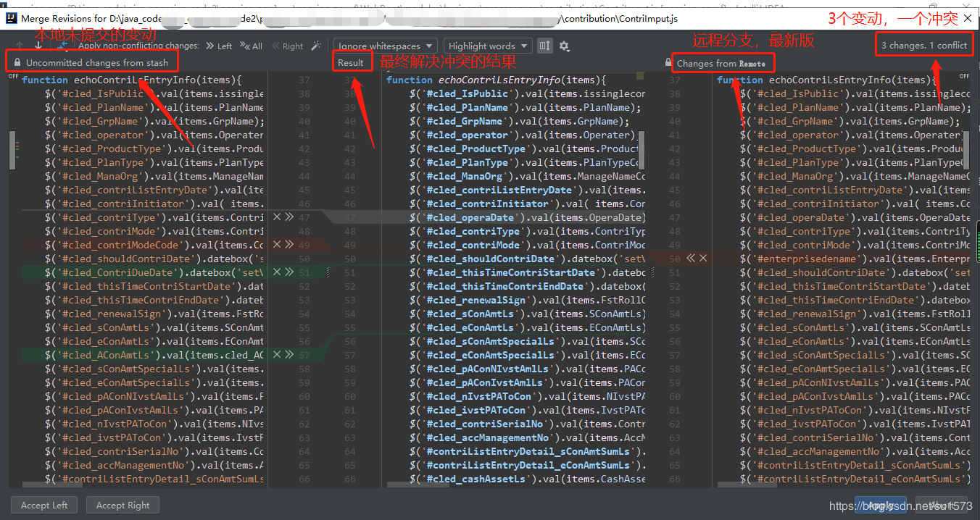The image size is (980, 520).
Task: Click the next difference down arrow
Action: click(x=38, y=46)
